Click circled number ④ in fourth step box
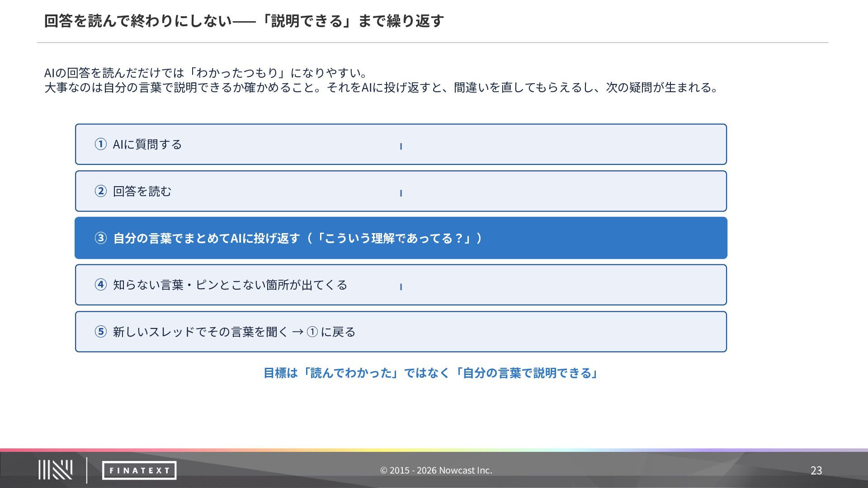Screen dimensions: 868x488 pos(100,285)
